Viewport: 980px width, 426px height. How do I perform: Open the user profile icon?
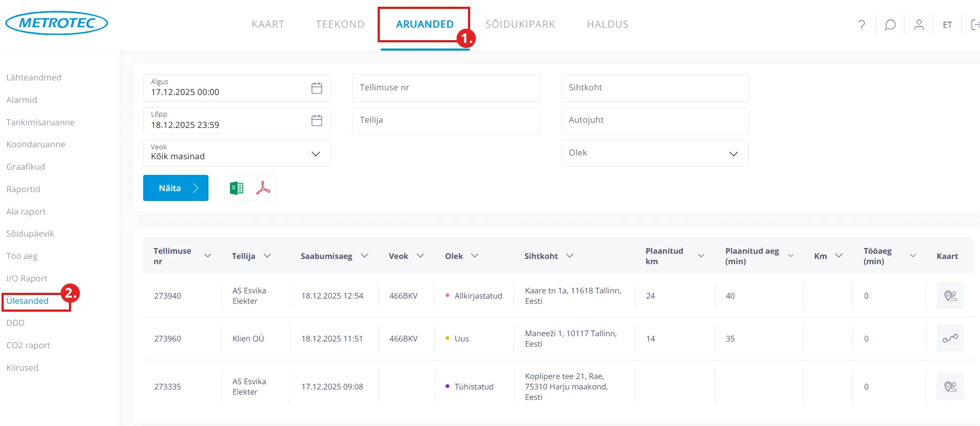(x=919, y=25)
